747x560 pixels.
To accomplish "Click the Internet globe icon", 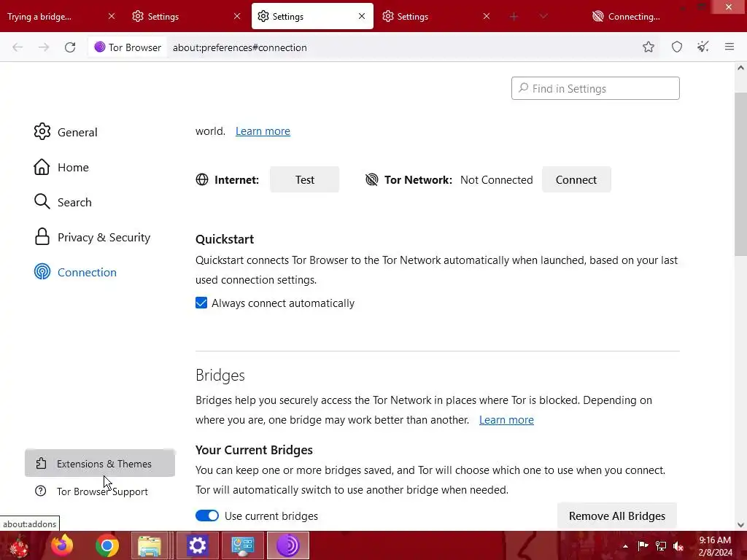I will click(x=202, y=179).
